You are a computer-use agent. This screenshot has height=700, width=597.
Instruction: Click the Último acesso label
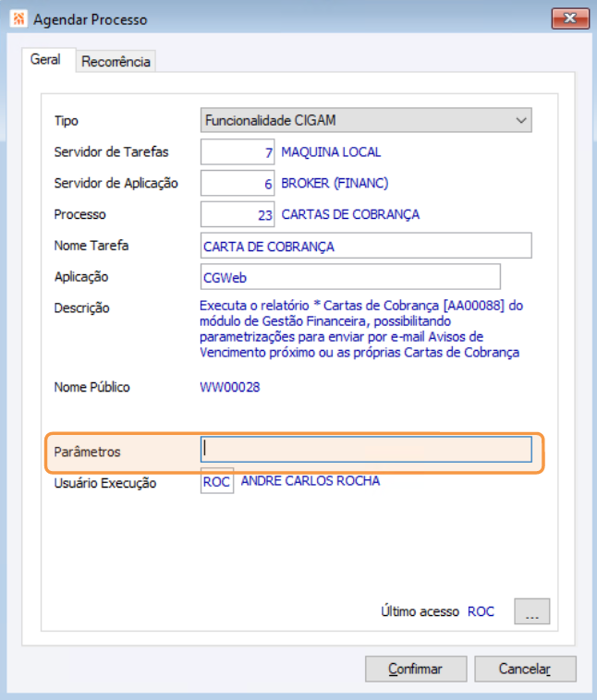(x=420, y=611)
